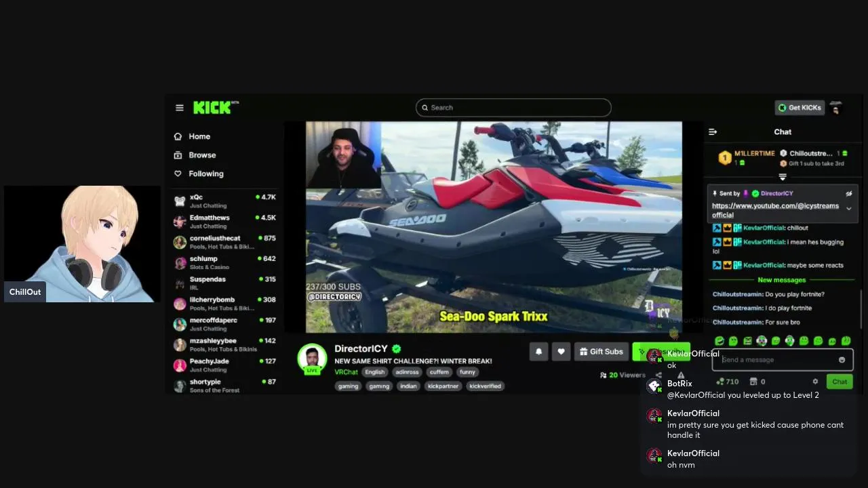Open the VRChat category link

click(346, 372)
